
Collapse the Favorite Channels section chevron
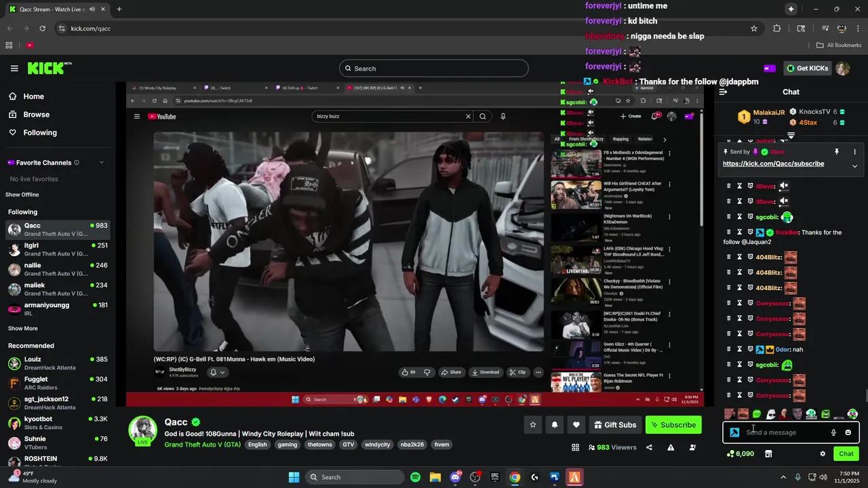tap(102, 163)
